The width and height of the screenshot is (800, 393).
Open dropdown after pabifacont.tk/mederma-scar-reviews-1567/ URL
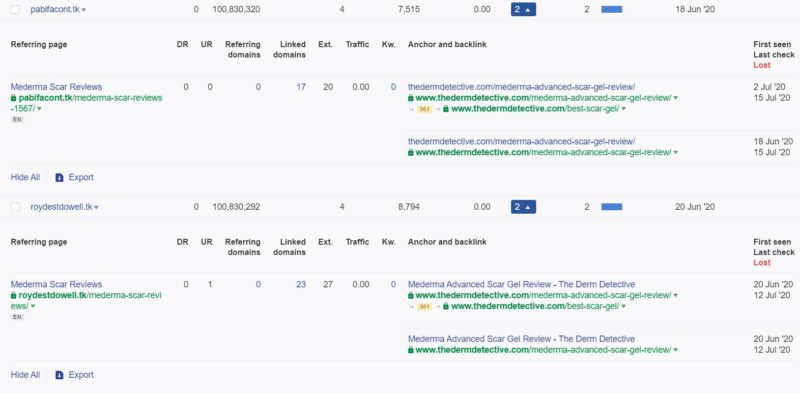tap(39, 109)
